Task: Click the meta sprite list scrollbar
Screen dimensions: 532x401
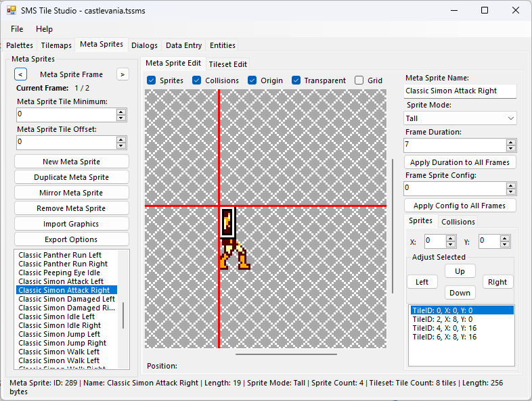Action: coord(123,315)
